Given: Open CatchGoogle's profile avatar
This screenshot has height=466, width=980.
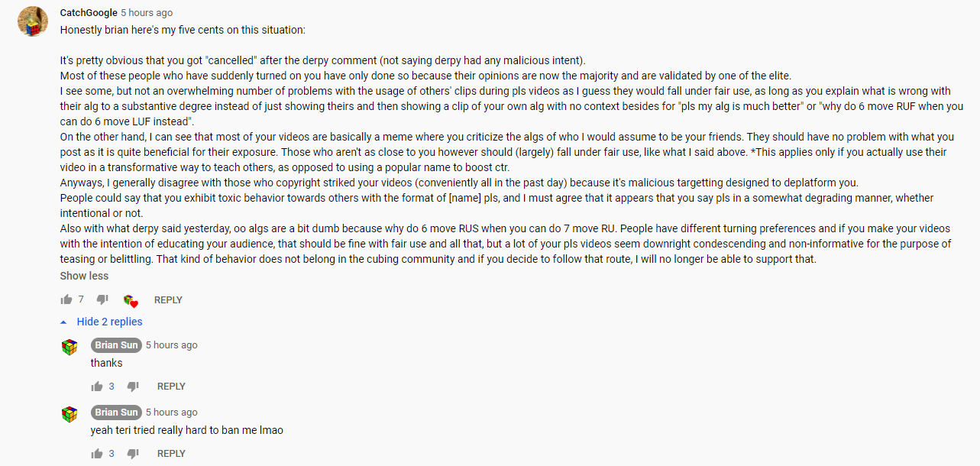Looking at the screenshot, I should pos(33,21).
